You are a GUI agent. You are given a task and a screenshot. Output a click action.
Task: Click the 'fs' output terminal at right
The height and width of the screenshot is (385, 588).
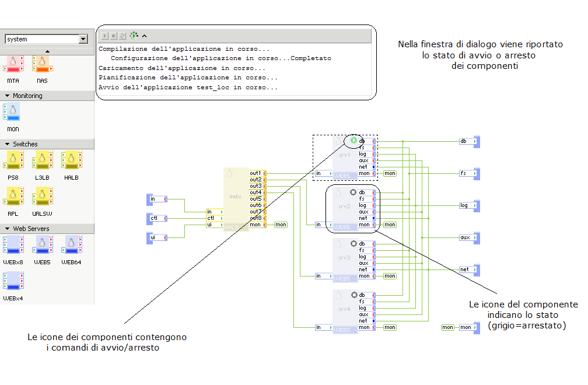click(x=470, y=174)
